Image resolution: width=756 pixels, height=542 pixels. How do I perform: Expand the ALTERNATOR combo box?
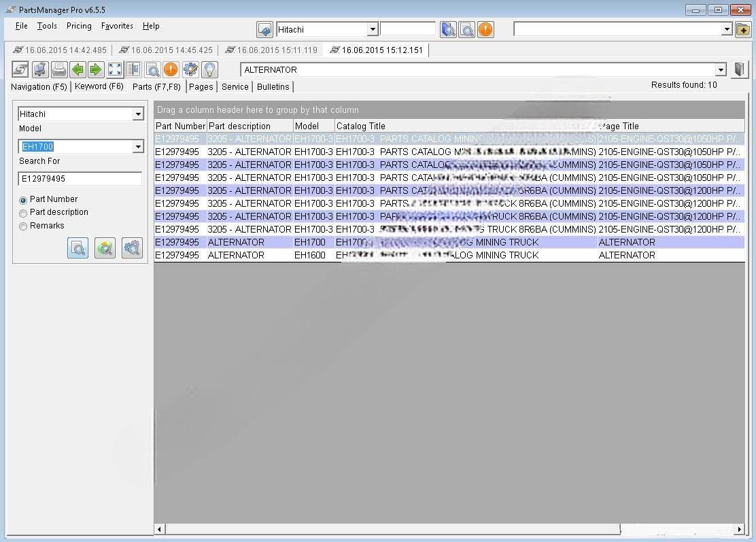click(721, 69)
